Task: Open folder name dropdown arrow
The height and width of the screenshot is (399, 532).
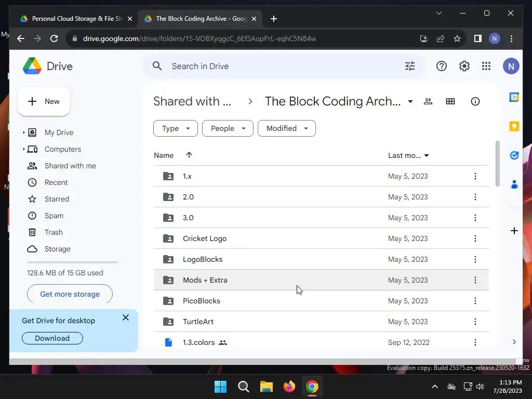Action: [x=410, y=101]
